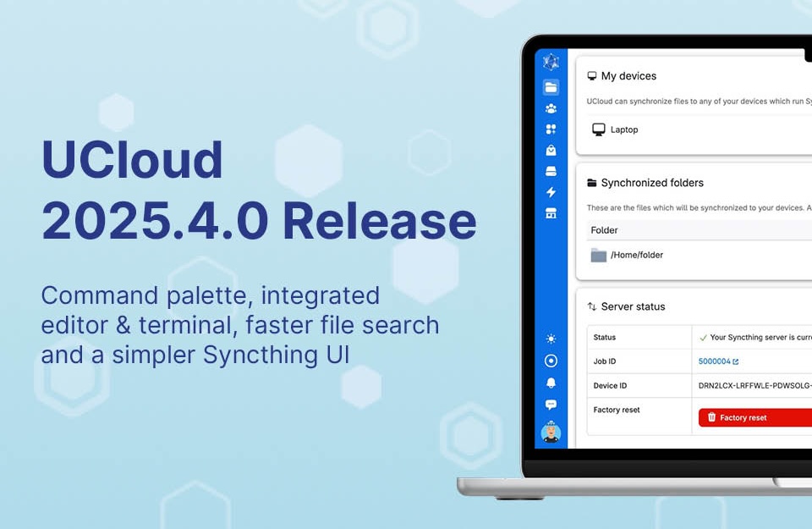
Task: Click the circular target icon in sidebar
Action: pyautogui.click(x=551, y=361)
